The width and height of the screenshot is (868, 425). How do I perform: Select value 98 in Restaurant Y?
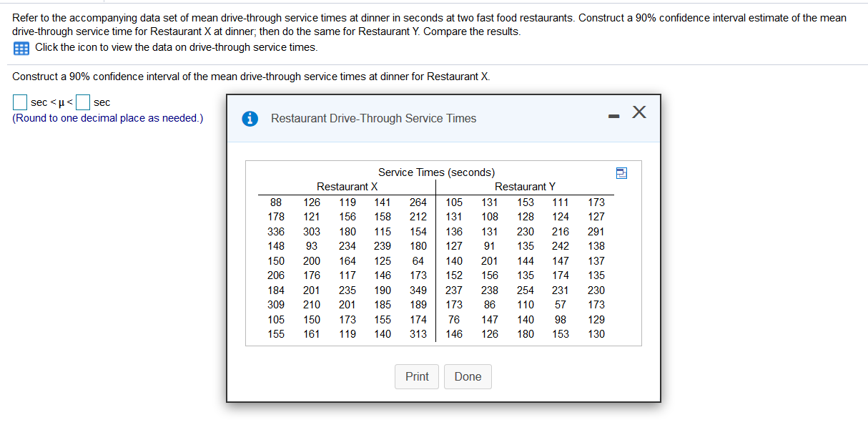(561, 320)
